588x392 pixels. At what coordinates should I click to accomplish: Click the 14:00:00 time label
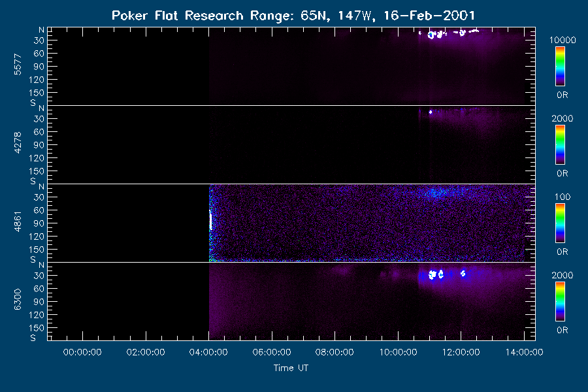[524, 352]
